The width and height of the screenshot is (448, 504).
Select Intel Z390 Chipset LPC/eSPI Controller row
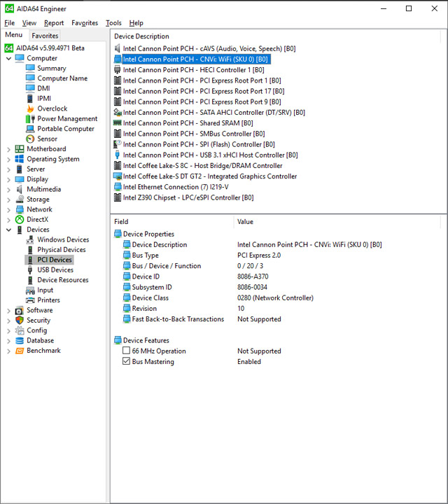[x=188, y=197]
